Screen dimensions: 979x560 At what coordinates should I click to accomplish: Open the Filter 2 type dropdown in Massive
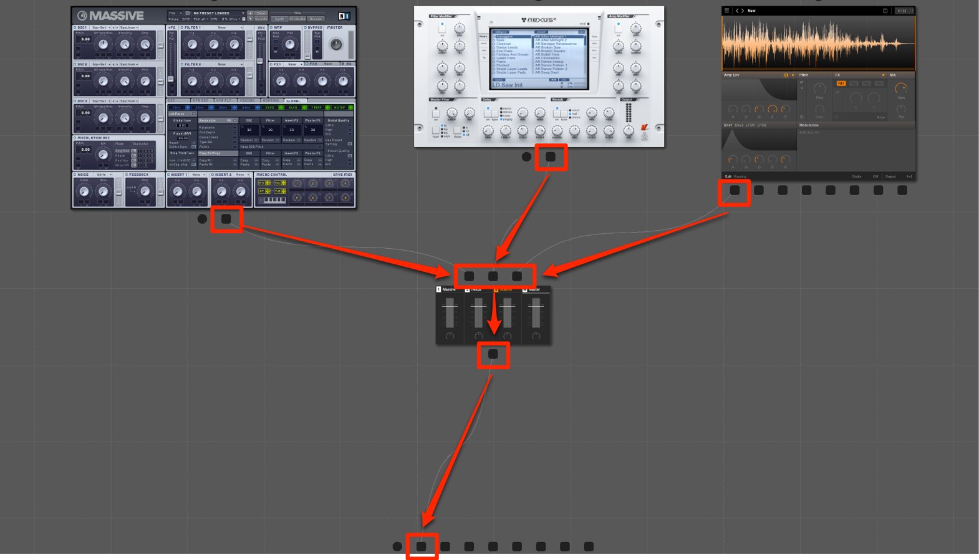click(224, 64)
